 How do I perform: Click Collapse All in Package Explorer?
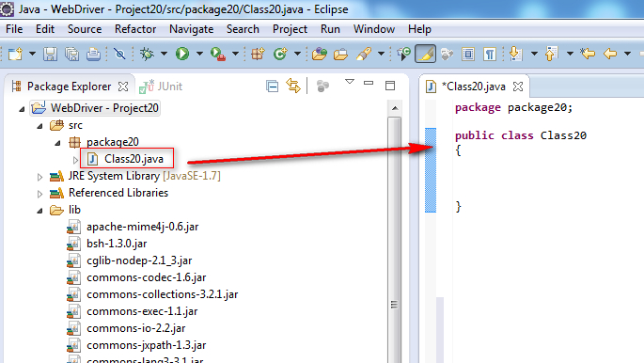point(272,87)
